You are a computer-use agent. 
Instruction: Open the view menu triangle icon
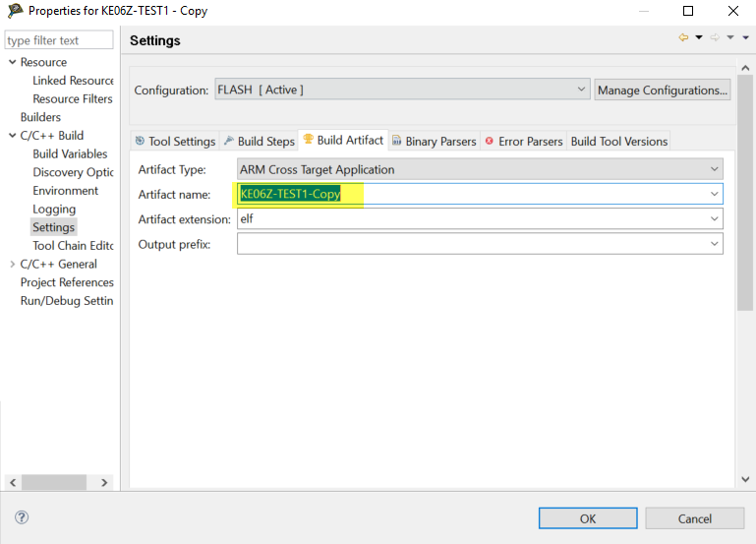coord(745,37)
